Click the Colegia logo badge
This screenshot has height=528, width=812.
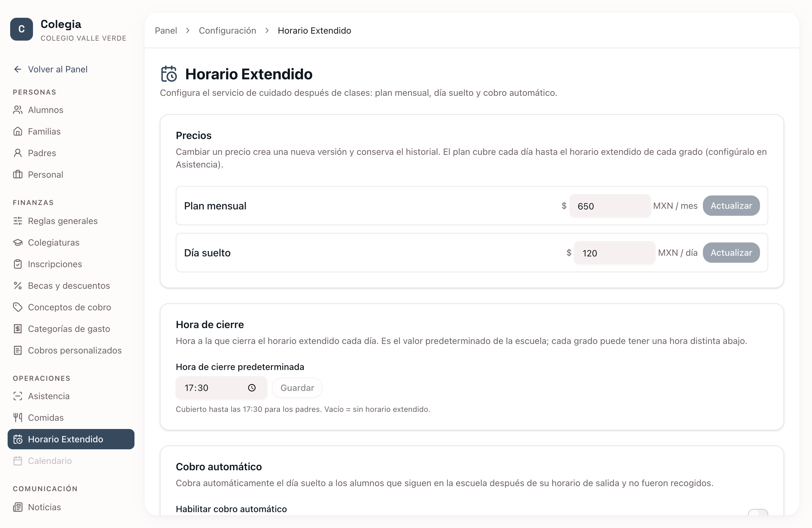click(x=22, y=30)
